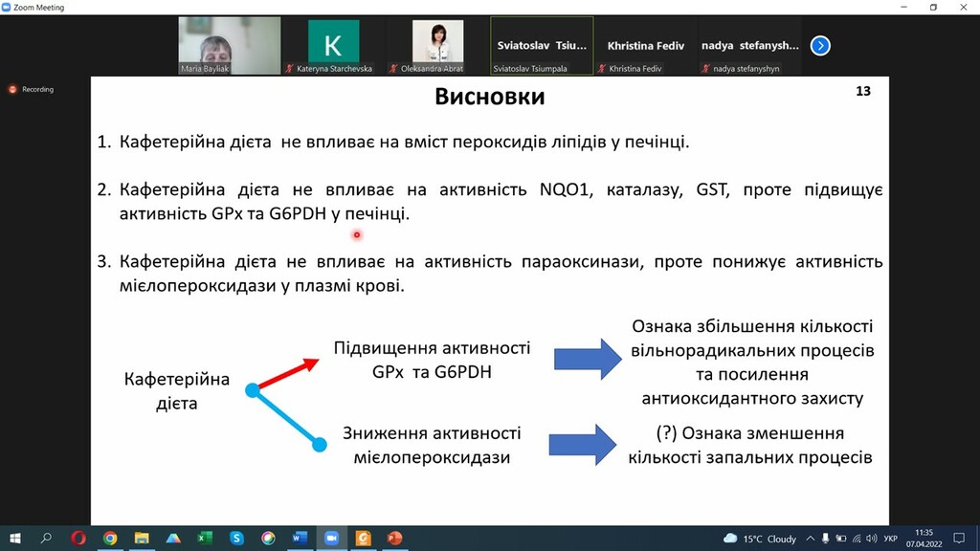Open the Windows Start menu
The width and height of the screenshot is (980, 551).
pyautogui.click(x=15, y=538)
